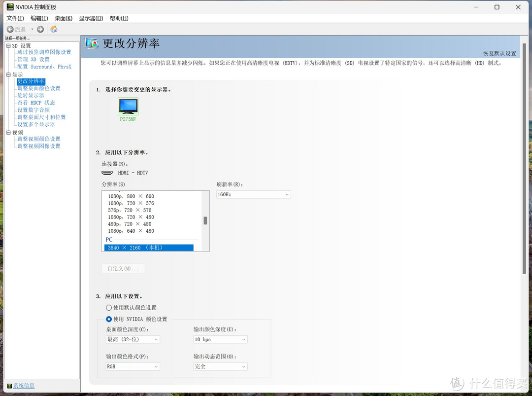Open the 桌面(K) menu
This screenshot has width=532, height=396.
[x=64, y=18]
